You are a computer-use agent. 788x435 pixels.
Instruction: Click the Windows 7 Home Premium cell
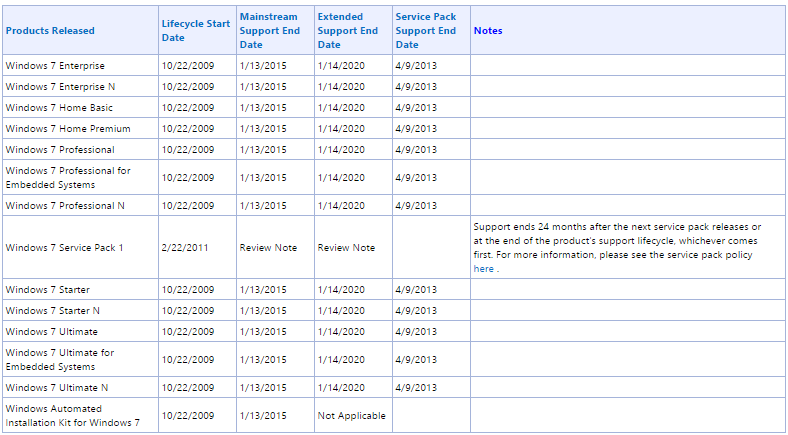coord(62,128)
